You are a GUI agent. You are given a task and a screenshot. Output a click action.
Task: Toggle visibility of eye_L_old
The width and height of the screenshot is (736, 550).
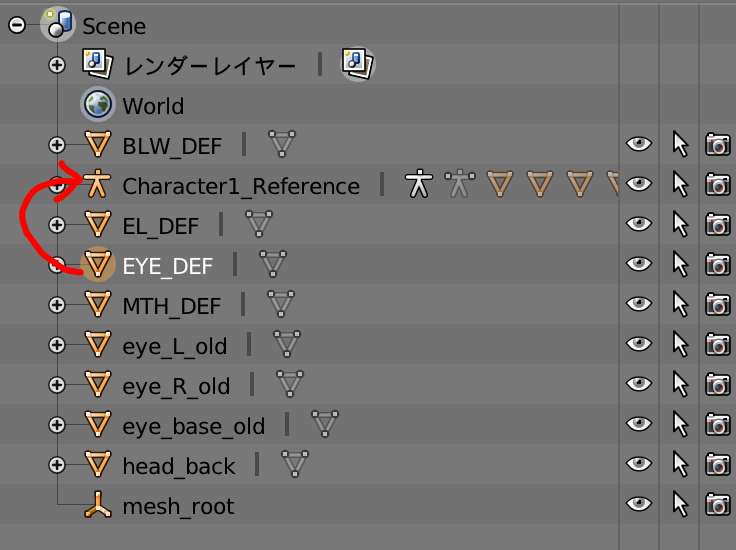click(x=638, y=344)
